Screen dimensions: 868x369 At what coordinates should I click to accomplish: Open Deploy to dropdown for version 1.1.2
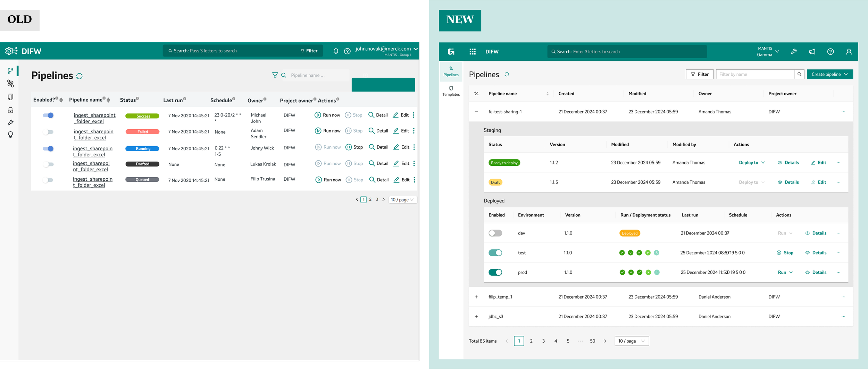pyautogui.click(x=752, y=163)
